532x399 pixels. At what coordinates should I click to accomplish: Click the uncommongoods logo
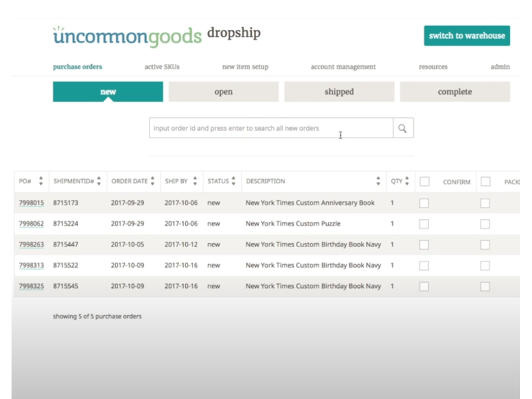pos(127,36)
